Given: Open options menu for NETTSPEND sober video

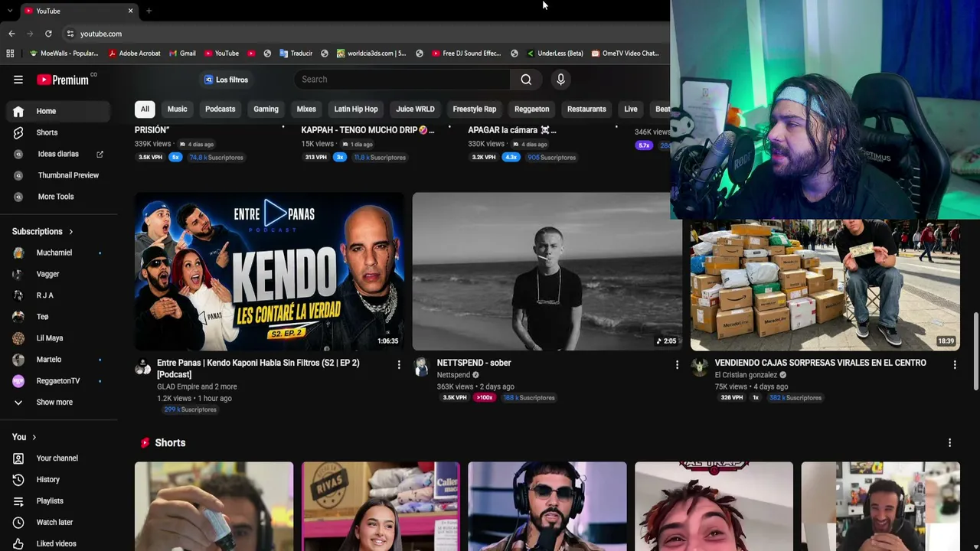Looking at the screenshot, I should click(x=677, y=365).
